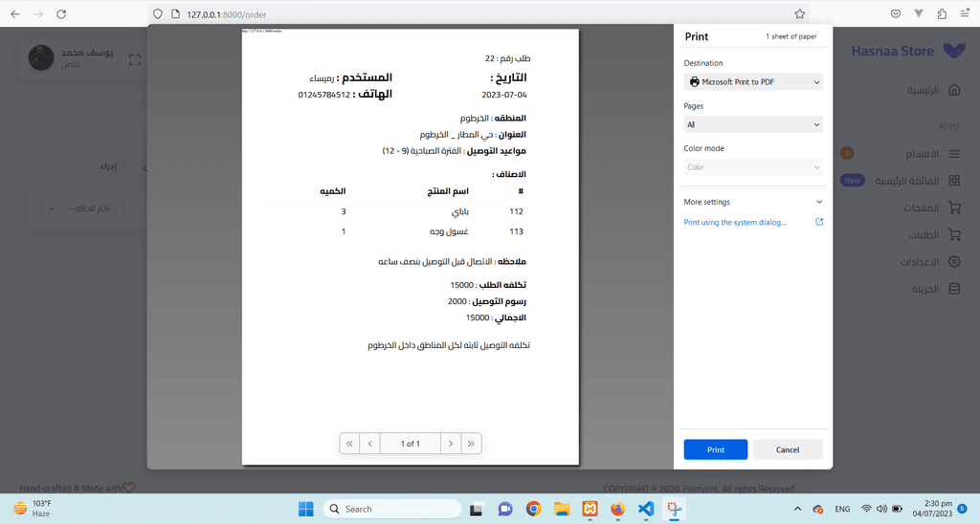Open the Destination printer dropdown

[x=753, y=82]
